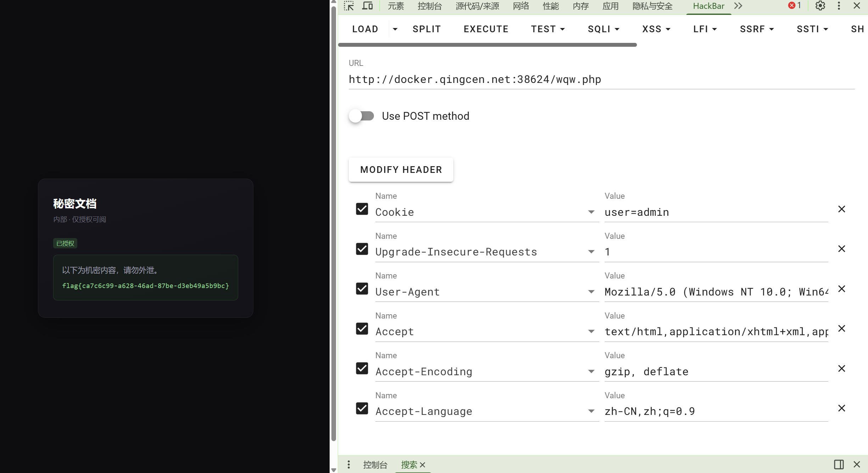Toggle drawer dock side icon

pyautogui.click(x=839, y=464)
